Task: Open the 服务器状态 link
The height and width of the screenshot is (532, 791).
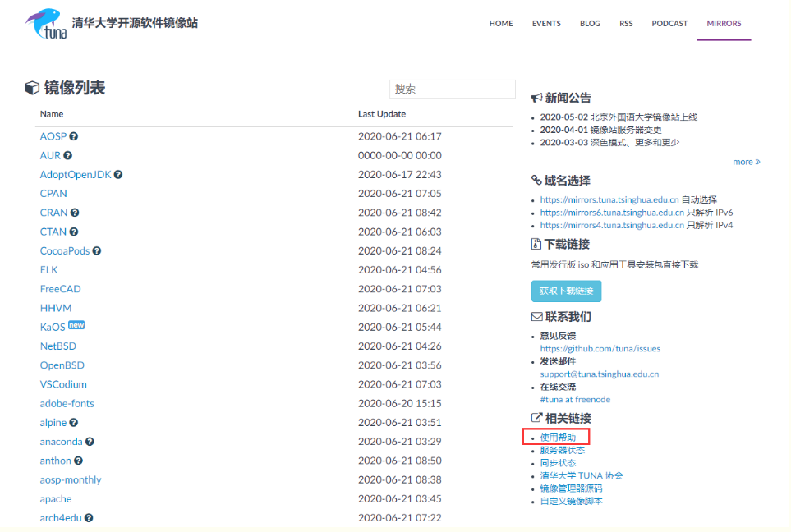Action: click(563, 450)
